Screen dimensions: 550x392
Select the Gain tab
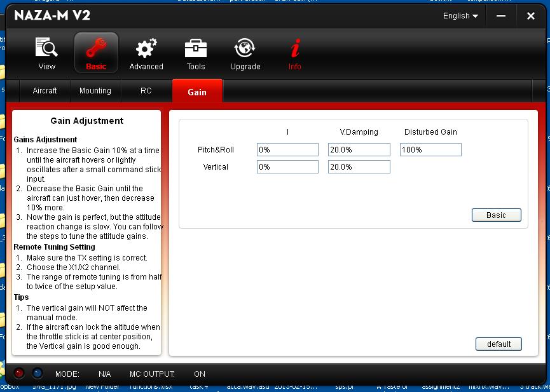197,91
